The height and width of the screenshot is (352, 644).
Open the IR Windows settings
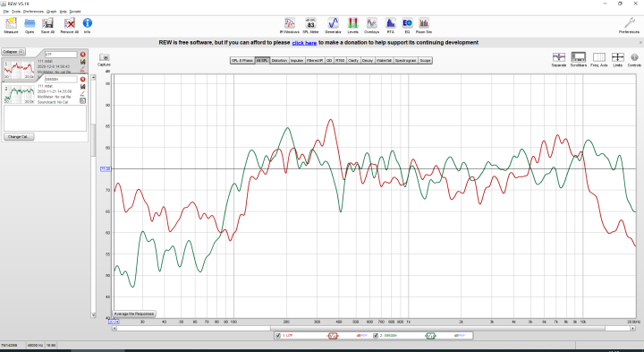(289, 25)
